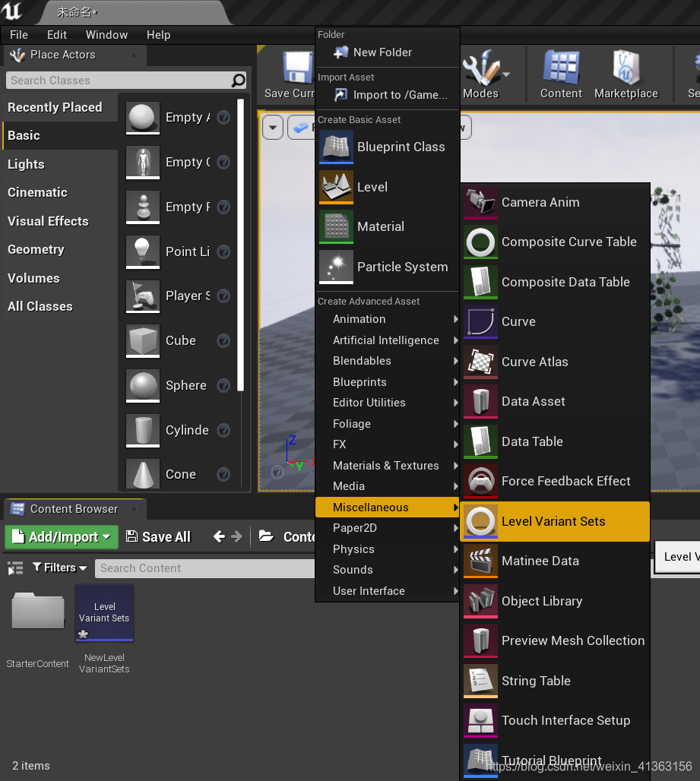Screen dimensions: 700x781
Task: Open the Blueprint Class creation icon
Action: (336, 147)
